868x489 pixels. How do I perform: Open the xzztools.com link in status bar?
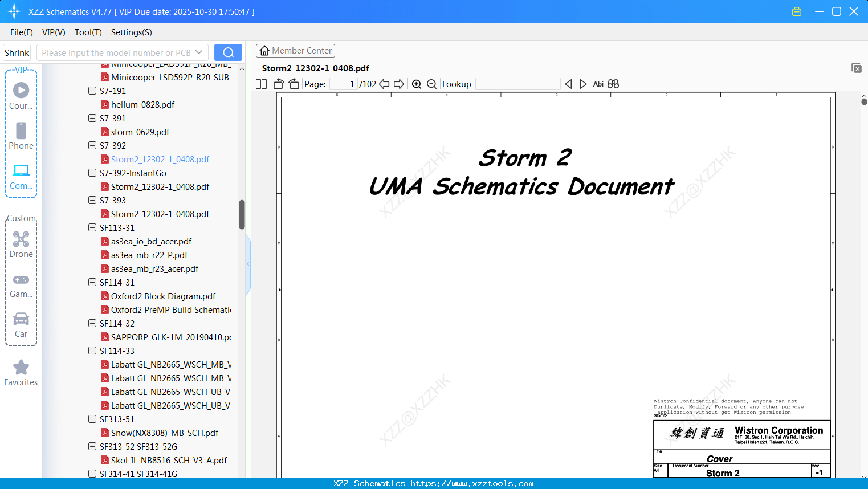tap(472, 483)
